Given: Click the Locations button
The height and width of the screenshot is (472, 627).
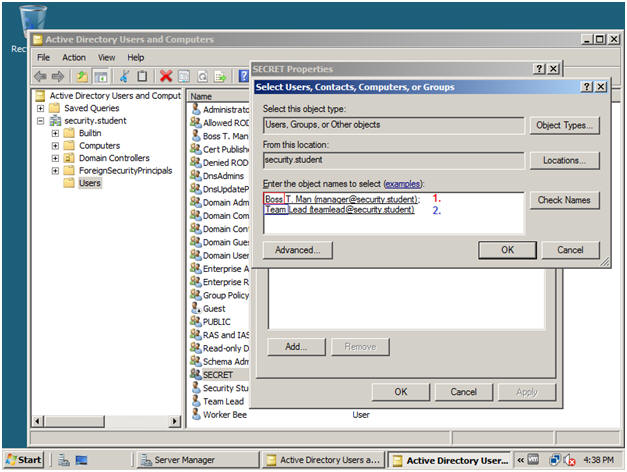Looking at the screenshot, I should click(x=564, y=160).
